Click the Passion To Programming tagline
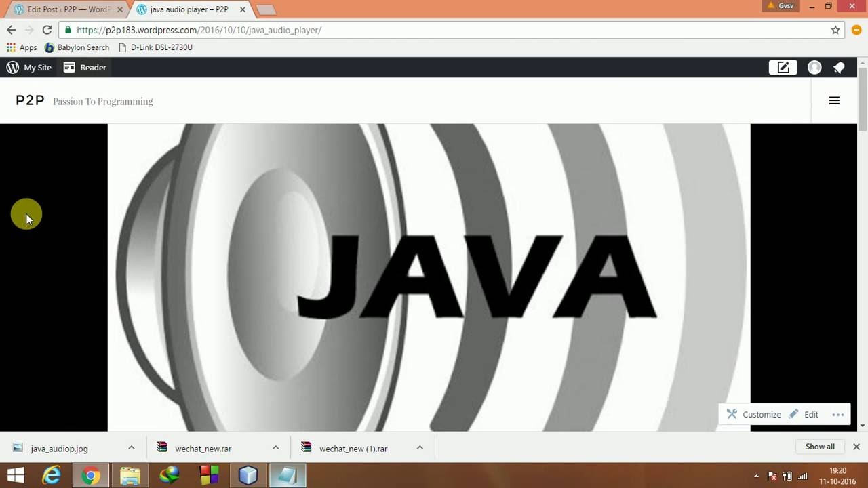868x488 pixels. tap(103, 101)
